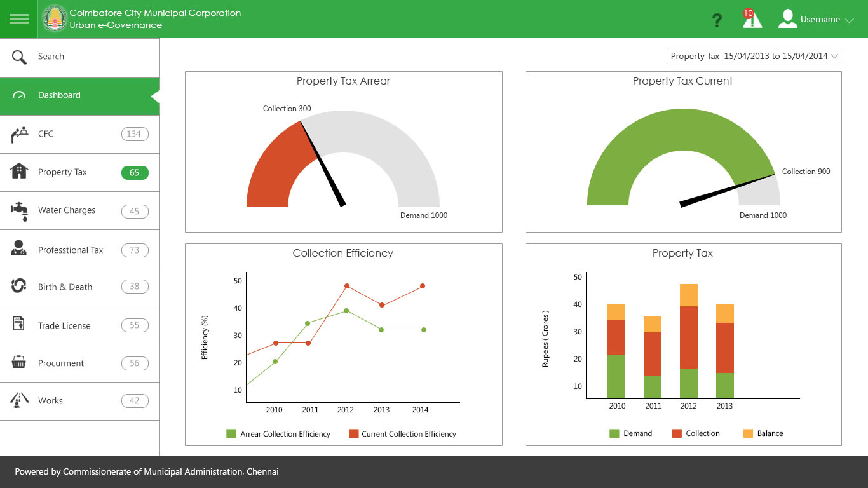Image resolution: width=868 pixels, height=488 pixels.
Task: Click the orange Balance legend swatch
Action: tap(748, 433)
